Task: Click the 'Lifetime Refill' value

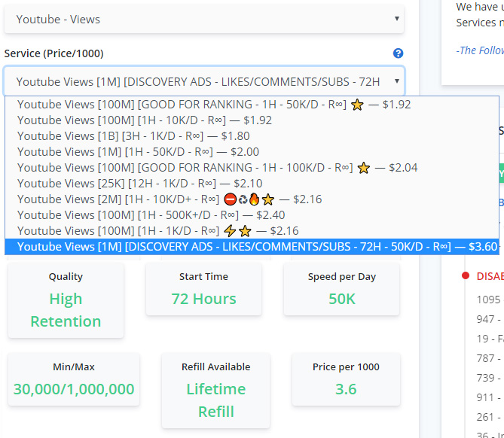Action: pyautogui.click(x=216, y=400)
